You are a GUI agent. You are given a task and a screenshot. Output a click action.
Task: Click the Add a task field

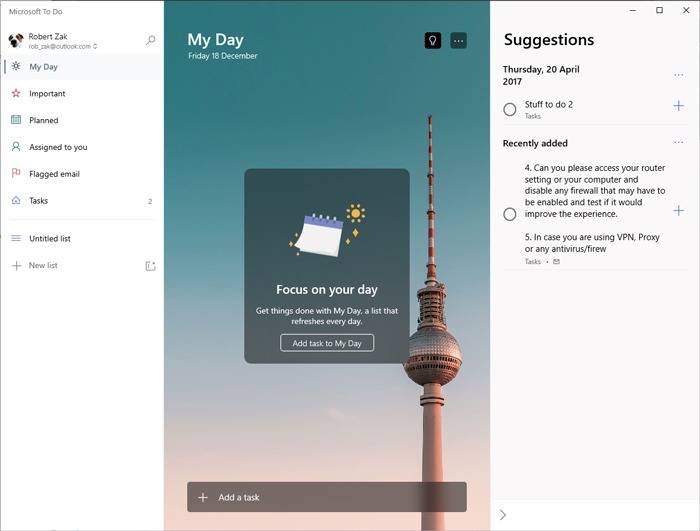pos(327,497)
